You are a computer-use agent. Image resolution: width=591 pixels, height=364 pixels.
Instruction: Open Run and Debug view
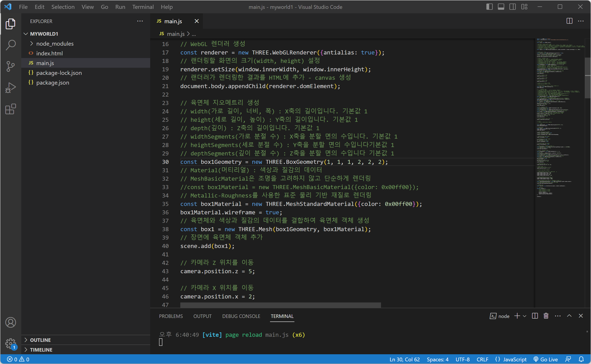point(11,88)
